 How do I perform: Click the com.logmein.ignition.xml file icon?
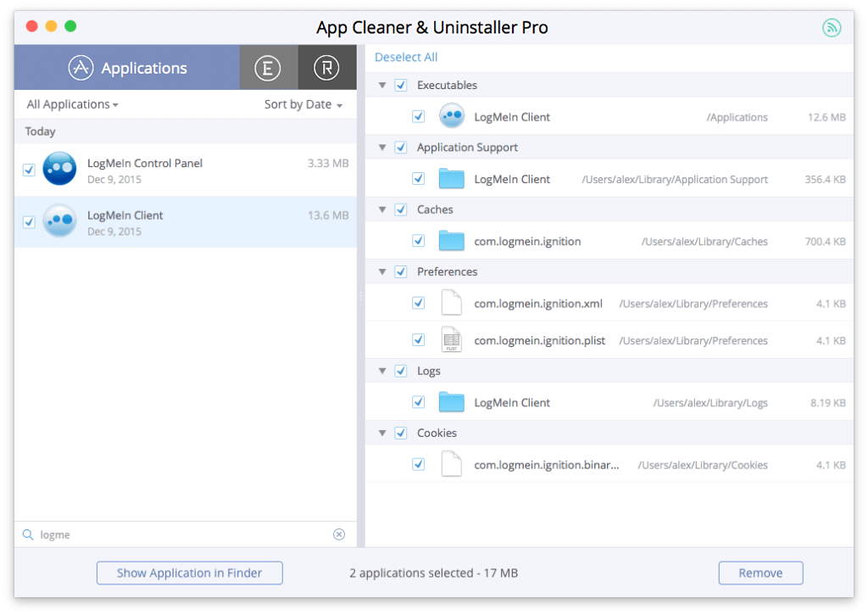coord(452,303)
